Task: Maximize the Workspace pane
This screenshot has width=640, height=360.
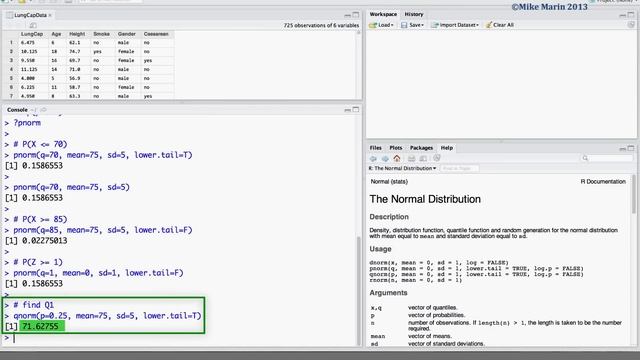Action: [631, 15]
